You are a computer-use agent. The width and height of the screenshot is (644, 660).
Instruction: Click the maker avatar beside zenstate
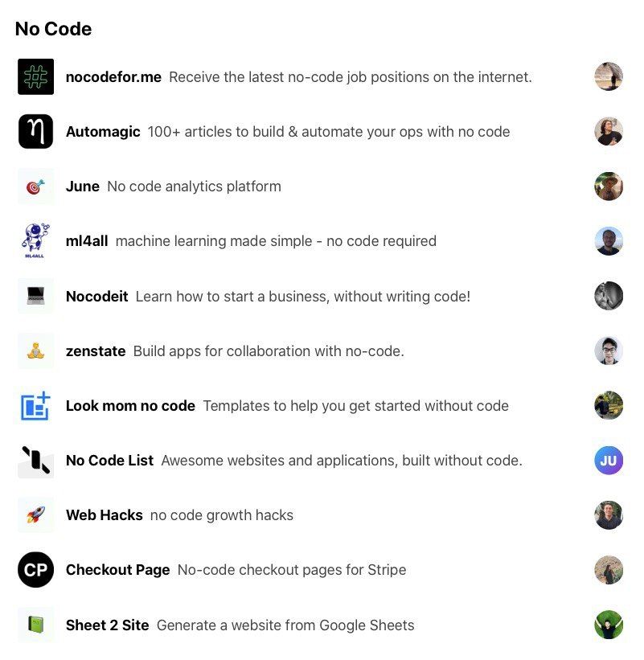[609, 351]
